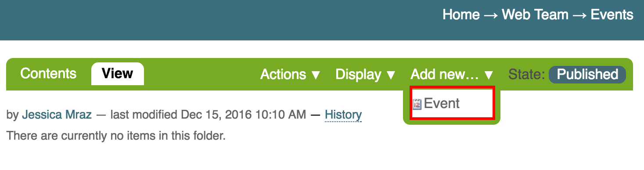
Task: Click the arrow between Home and Web Team
Action: point(491,15)
